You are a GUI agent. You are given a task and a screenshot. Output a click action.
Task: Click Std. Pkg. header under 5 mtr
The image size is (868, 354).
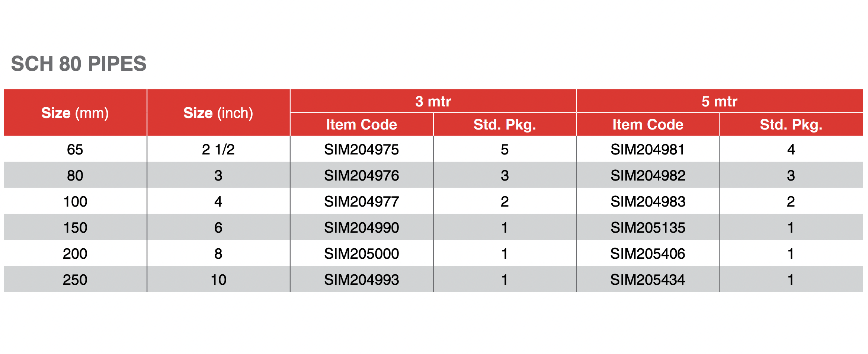[x=791, y=125]
